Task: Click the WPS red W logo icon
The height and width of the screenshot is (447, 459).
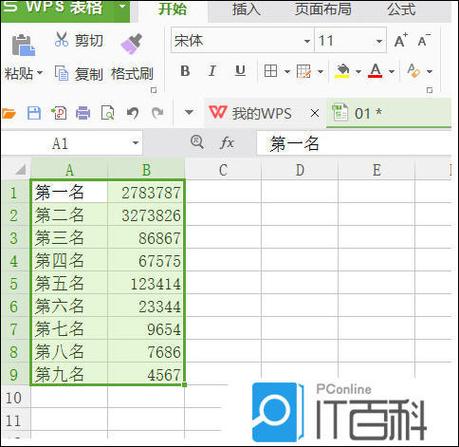Action: [218, 112]
